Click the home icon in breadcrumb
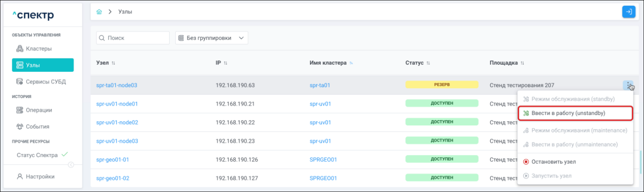644x192 pixels. point(99,12)
